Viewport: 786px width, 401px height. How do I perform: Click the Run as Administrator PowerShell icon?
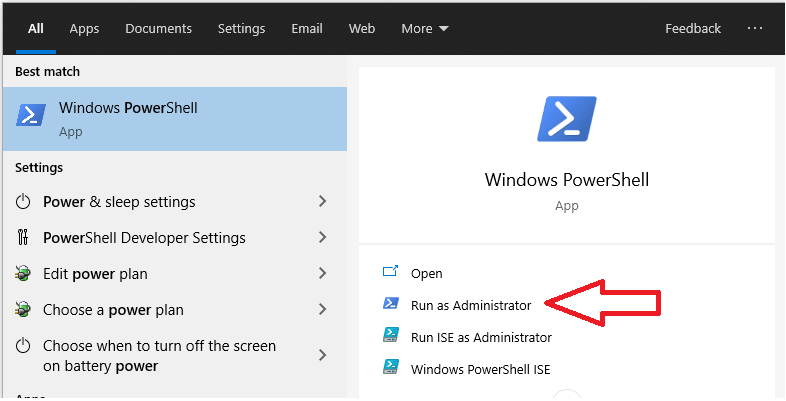[391, 303]
